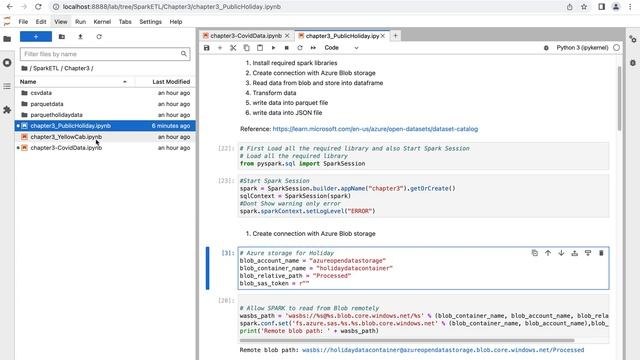Screen dimensions: 640x360
Task: Move active cell down arrow
Action: [561, 253]
